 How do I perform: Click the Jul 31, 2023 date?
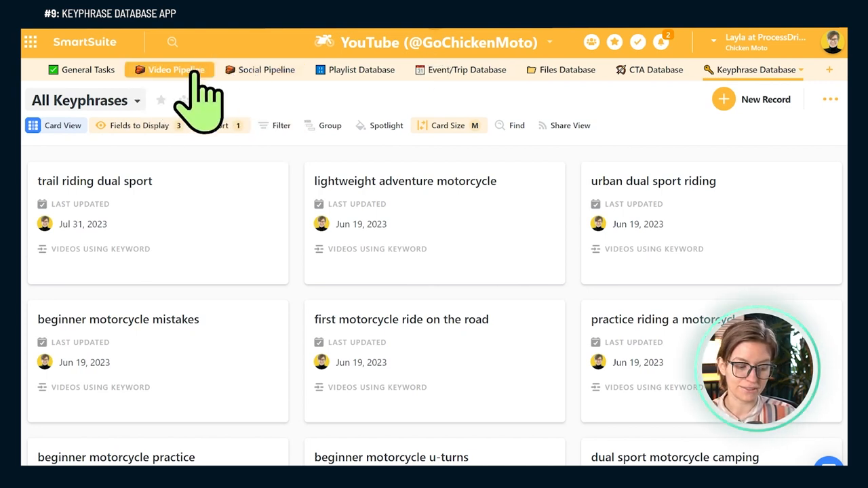coord(83,224)
